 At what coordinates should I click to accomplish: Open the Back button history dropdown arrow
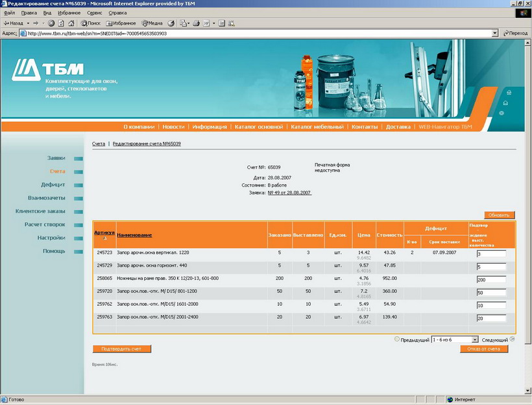coord(27,23)
